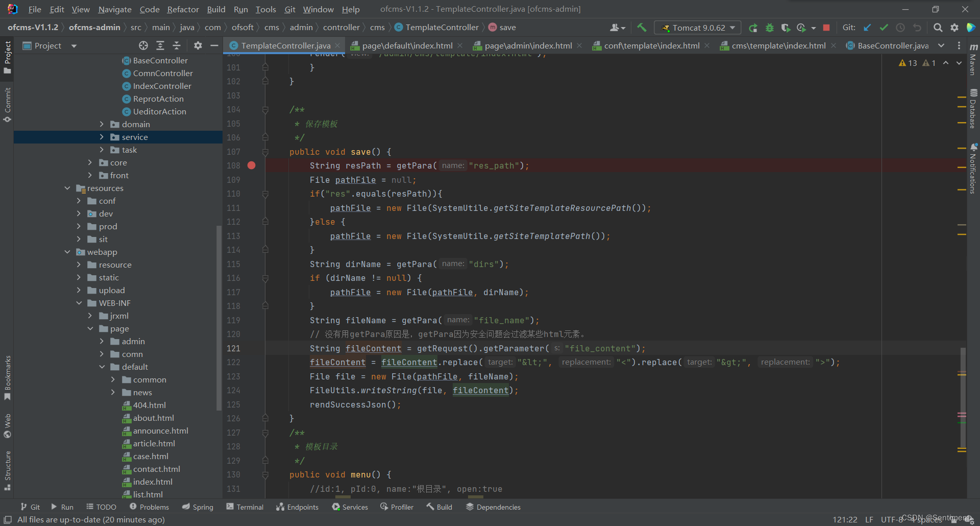The image size is (980, 526).
Task: Toggle Javadoc fold marker at line 104
Action: (265, 110)
